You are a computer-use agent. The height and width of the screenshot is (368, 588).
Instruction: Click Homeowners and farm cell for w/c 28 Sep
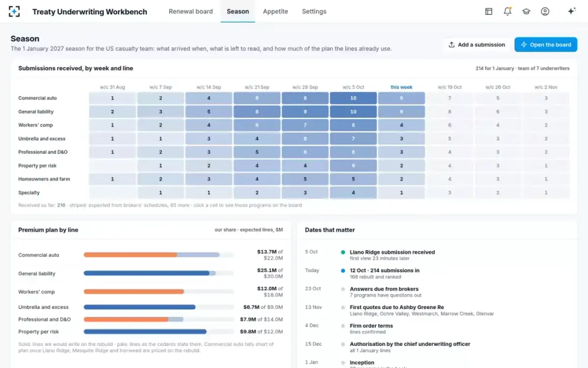point(305,179)
